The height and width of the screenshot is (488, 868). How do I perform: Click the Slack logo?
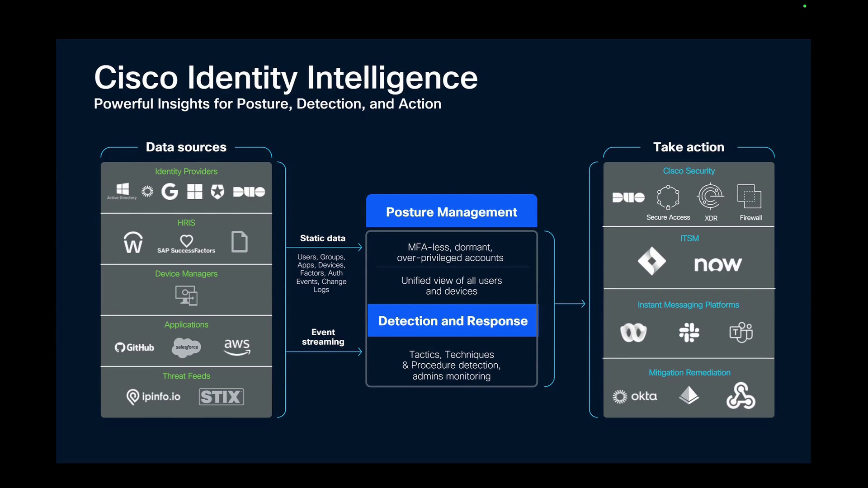[x=689, y=332]
